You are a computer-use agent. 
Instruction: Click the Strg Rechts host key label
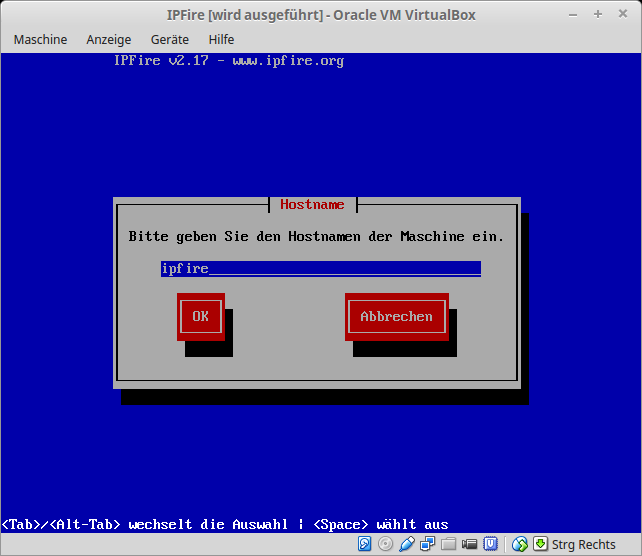(583, 545)
